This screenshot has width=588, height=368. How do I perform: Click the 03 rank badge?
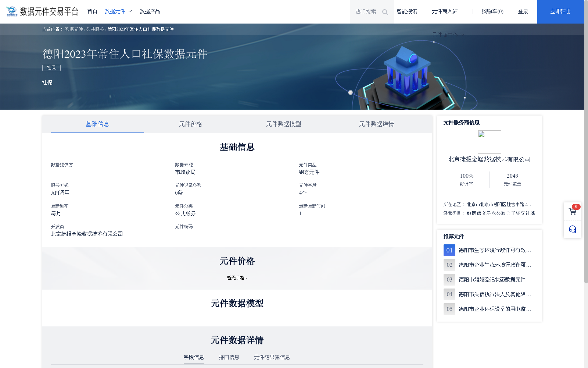[x=449, y=280]
